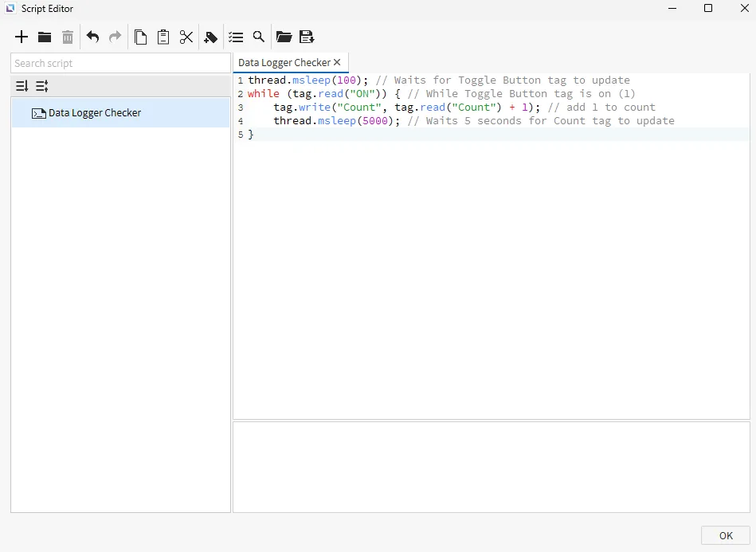Click the sort order icon above script list

(x=22, y=86)
